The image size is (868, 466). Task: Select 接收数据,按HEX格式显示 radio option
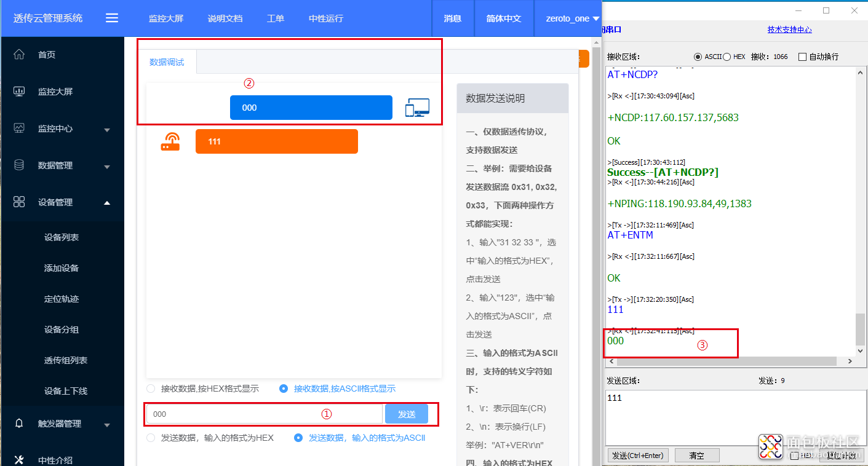[151, 389]
